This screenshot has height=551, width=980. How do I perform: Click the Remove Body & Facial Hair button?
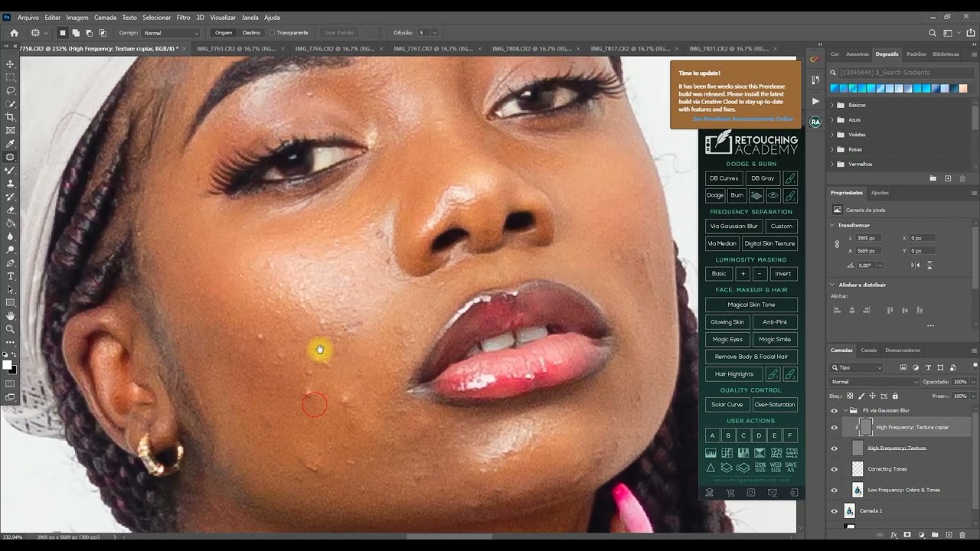point(751,357)
